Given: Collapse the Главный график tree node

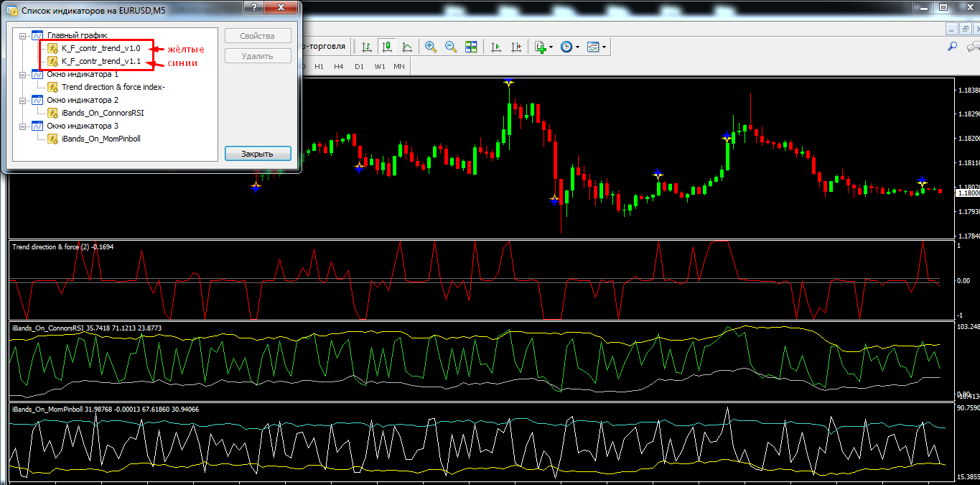Looking at the screenshot, I should [23, 35].
